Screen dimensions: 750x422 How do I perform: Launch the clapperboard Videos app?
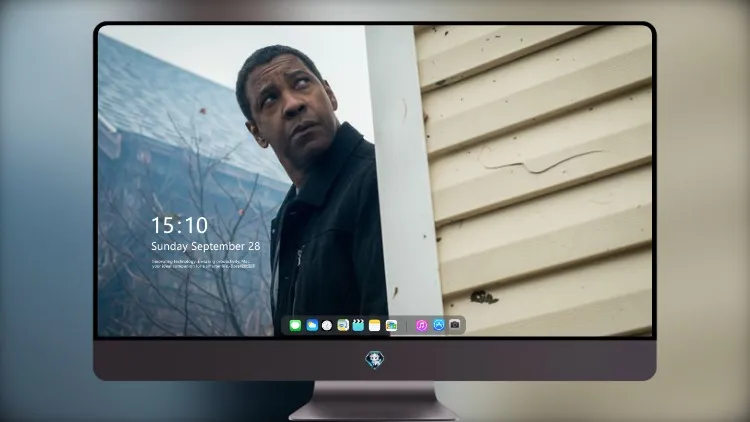(x=358, y=325)
